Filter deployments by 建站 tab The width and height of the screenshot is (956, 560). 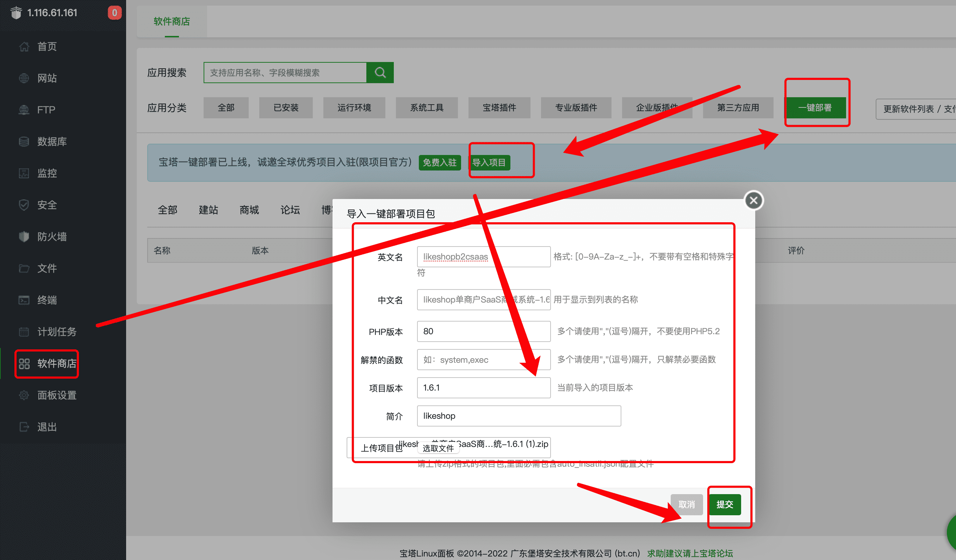click(x=208, y=210)
